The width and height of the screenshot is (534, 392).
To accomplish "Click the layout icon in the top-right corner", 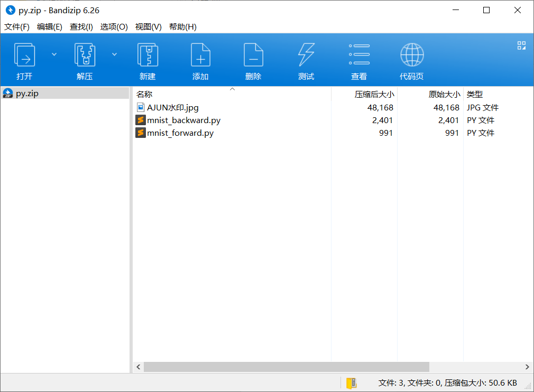I will (x=521, y=46).
